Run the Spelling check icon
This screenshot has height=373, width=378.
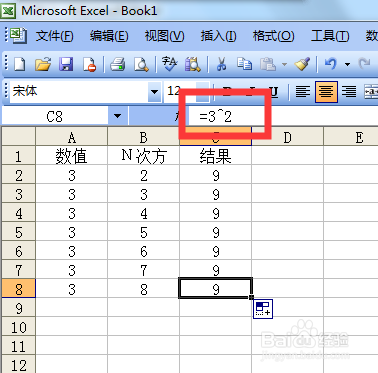[169, 63]
